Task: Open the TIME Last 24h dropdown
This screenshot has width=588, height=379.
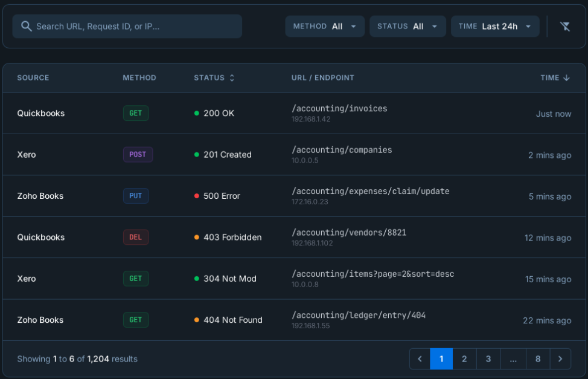Action: point(495,26)
